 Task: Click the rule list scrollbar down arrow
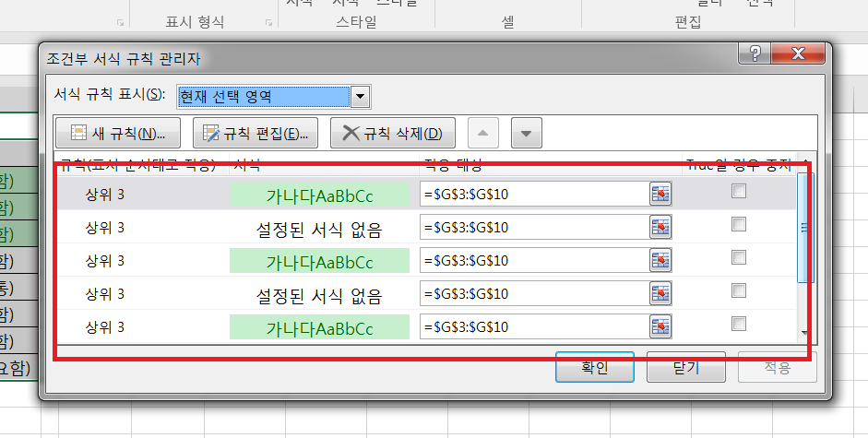tap(806, 333)
